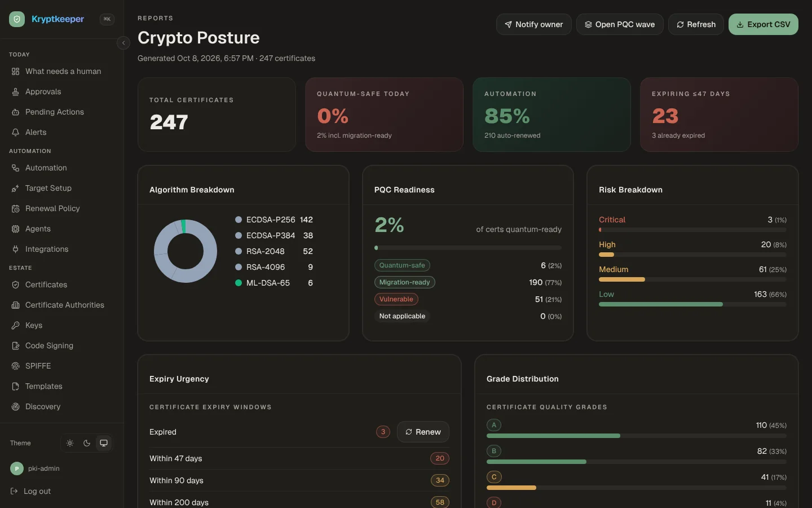Click the Code Signing pen icon

(15, 345)
